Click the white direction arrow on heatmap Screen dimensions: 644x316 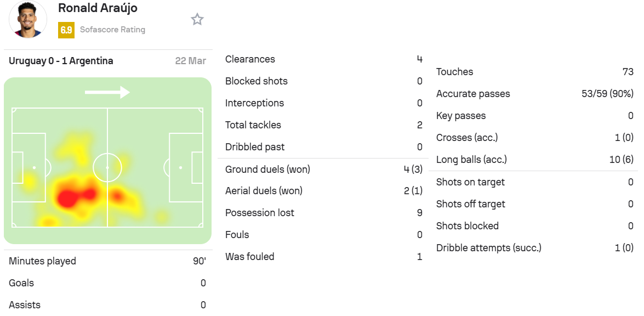pyautogui.click(x=107, y=92)
